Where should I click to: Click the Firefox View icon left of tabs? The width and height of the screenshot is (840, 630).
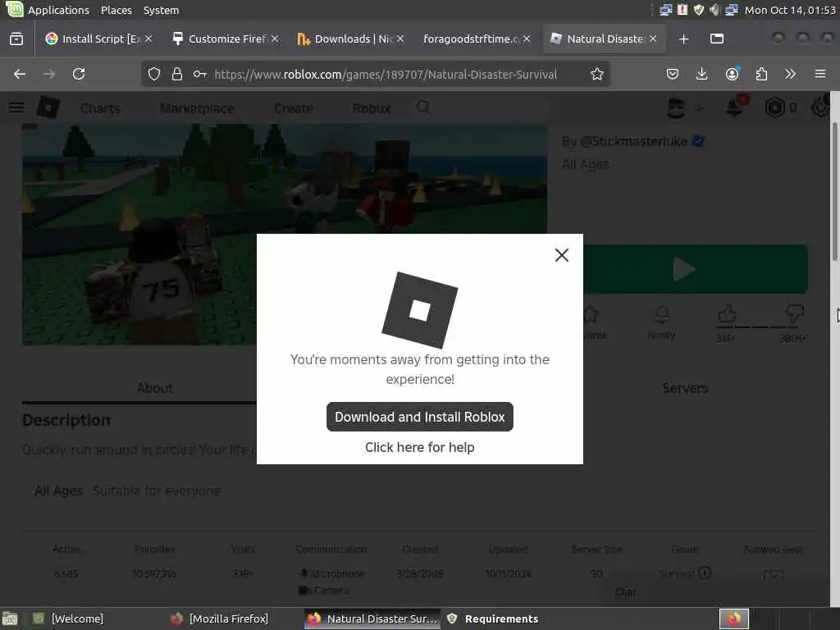pyautogui.click(x=16, y=39)
